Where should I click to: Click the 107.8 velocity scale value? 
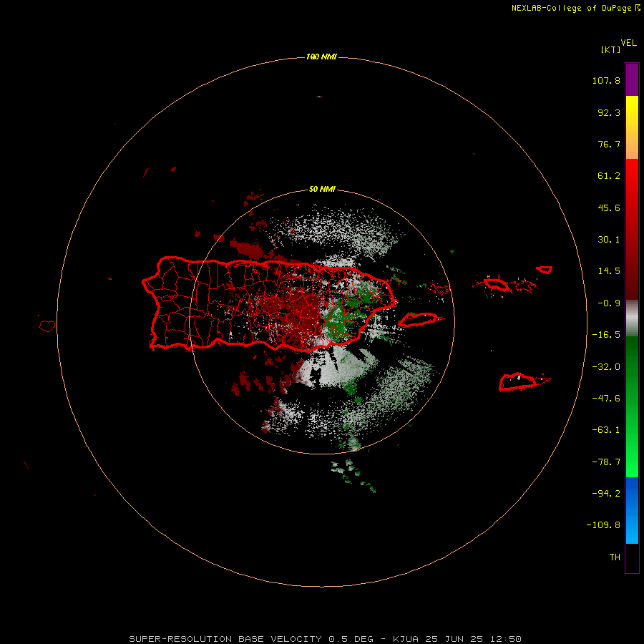pos(606,80)
